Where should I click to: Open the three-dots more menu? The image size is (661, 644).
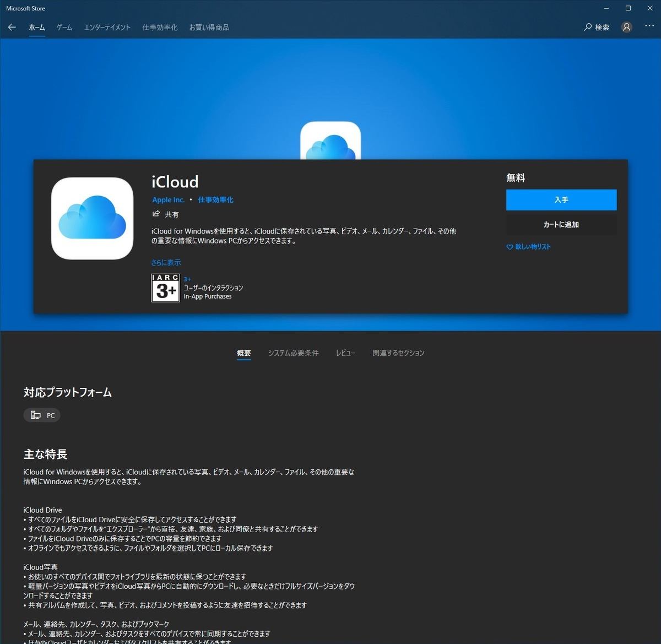point(649,26)
